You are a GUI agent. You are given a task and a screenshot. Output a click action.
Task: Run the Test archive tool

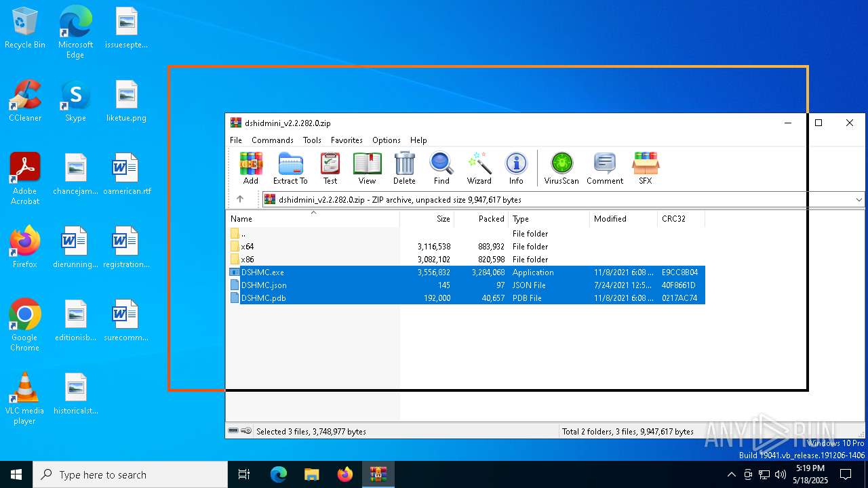(330, 168)
